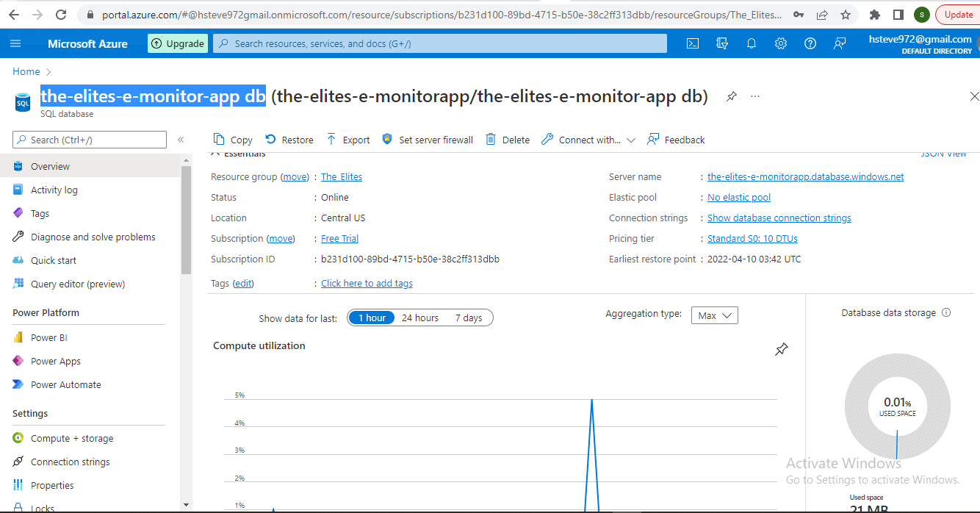Export the database
The height and width of the screenshot is (513, 980).
tap(347, 140)
